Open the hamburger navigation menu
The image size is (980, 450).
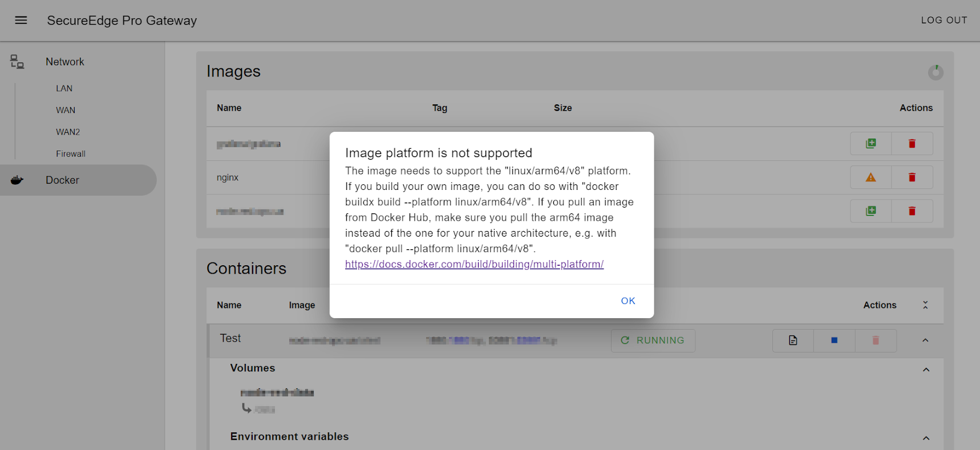pyautogui.click(x=21, y=21)
